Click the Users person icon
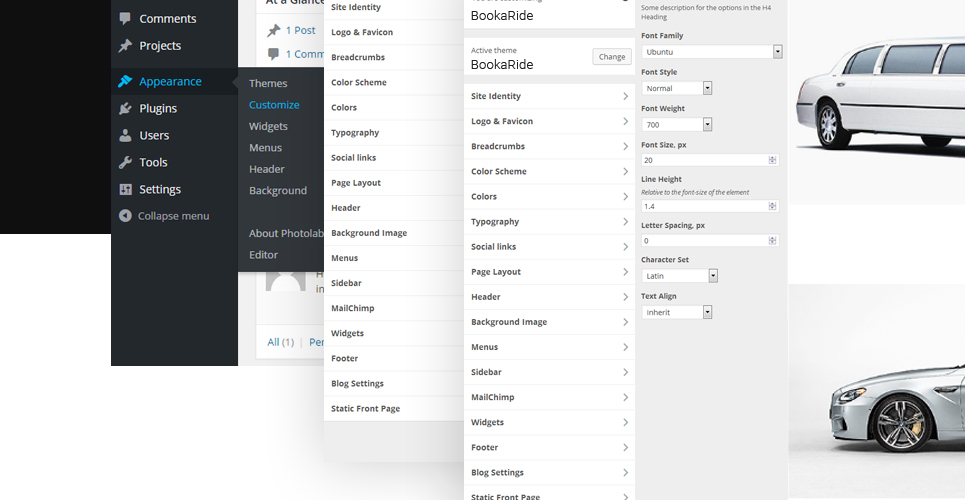The image size is (965, 500). pyautogui.click(x=125, y=135)
